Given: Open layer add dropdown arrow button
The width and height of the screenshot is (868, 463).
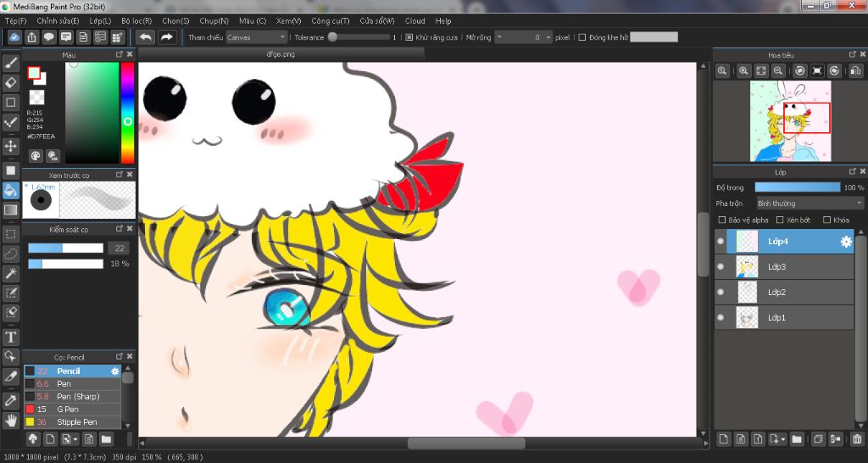Looking at the screenshot, I should (x=778, y=439).
